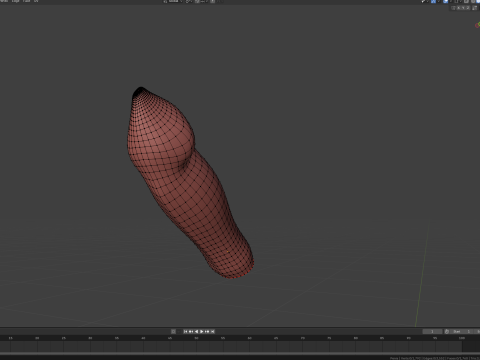Enable X axis mesh mirror

[x=458, y=8]
